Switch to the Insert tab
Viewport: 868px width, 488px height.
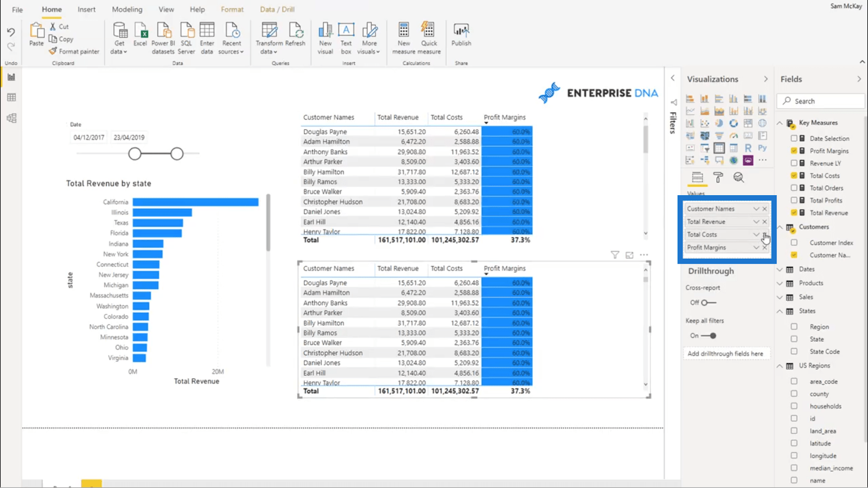coord(86,10)
